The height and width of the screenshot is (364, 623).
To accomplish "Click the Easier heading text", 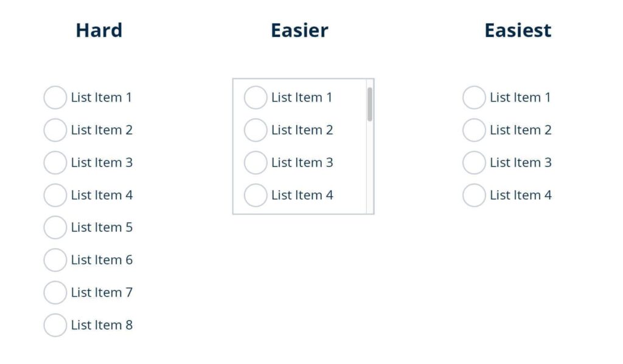I will click(x=299, y=30).
